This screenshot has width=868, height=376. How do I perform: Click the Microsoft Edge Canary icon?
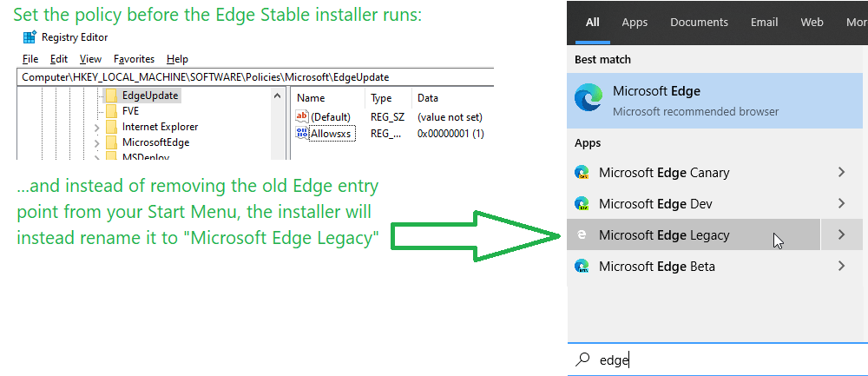(582, 173)
